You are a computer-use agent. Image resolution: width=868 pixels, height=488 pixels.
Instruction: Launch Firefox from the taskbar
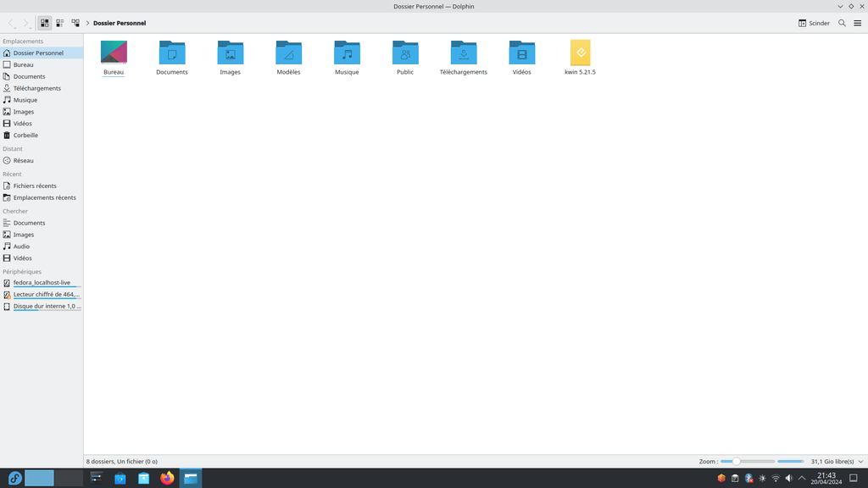click(167, 478)
